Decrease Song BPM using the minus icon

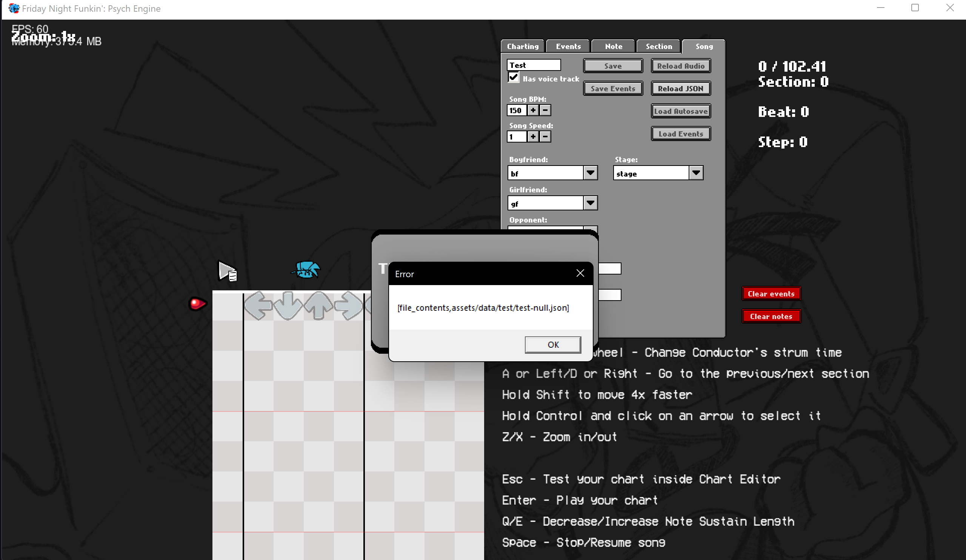tap(545, 110)
